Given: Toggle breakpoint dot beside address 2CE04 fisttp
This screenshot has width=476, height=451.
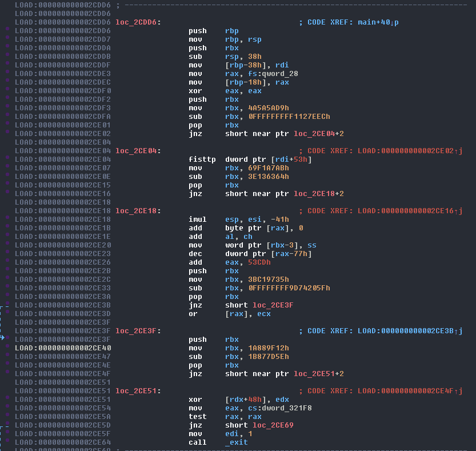Looking at the screenshot, I should click(x=7, y=157).
